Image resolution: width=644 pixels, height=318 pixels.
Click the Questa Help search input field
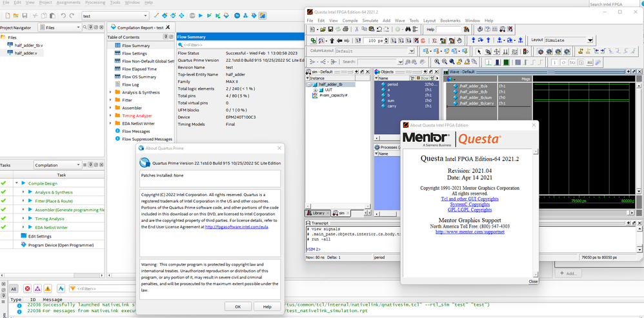pyautogui.click(x=448, y=30)
